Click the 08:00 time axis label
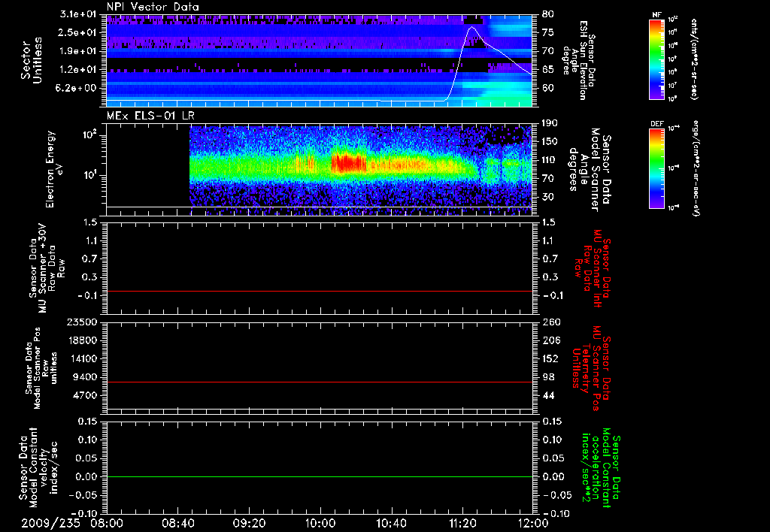770x532 pixels. click(x=107, y=523)
